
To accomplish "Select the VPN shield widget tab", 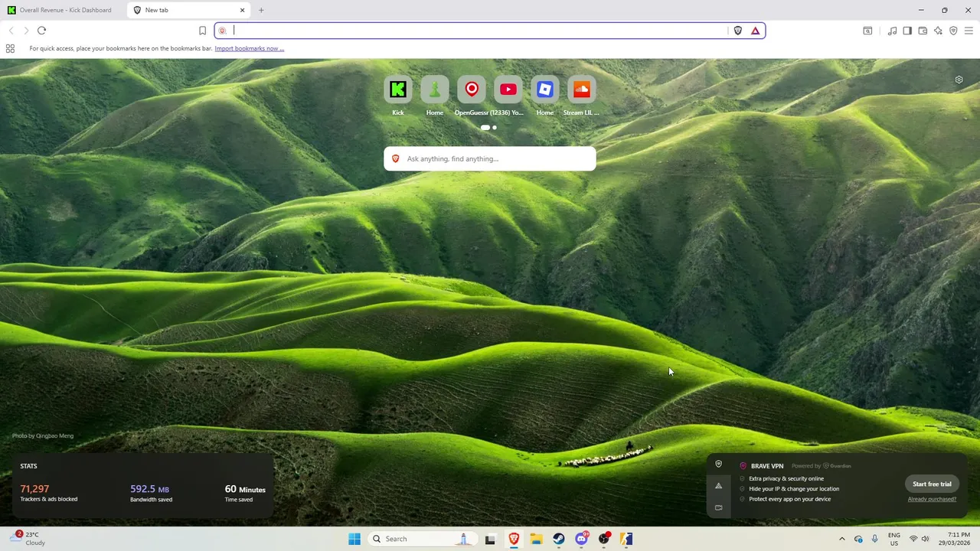I will pos(718,464).
